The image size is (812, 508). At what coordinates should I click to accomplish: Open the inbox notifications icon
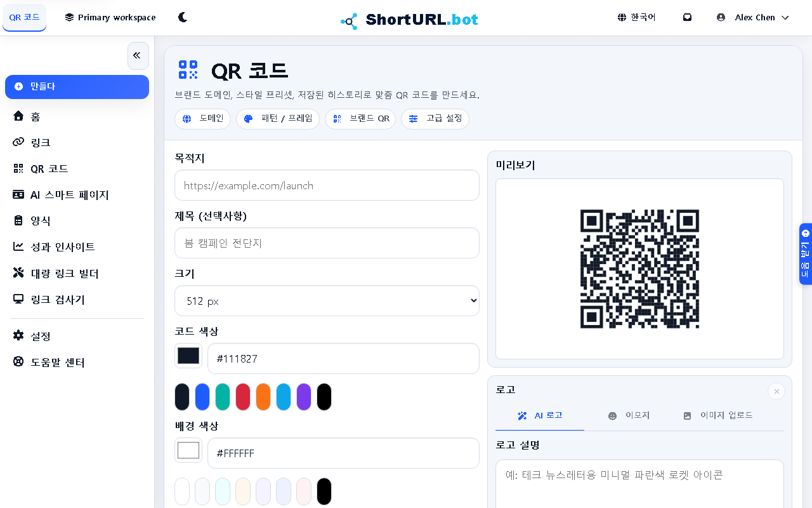pos(687,17)
